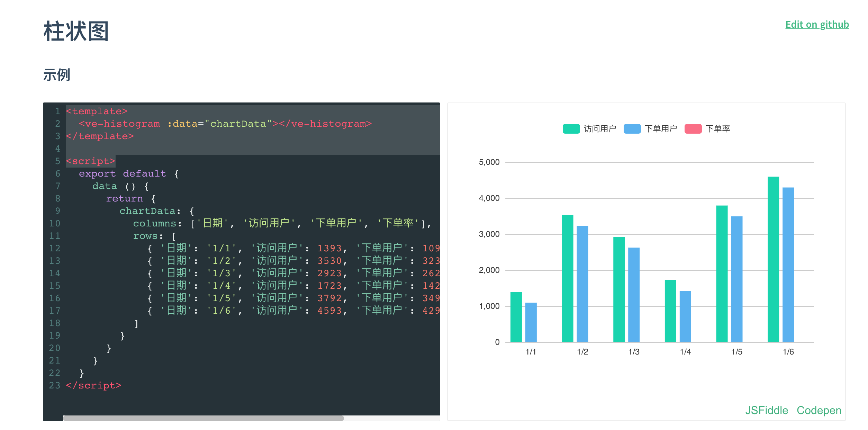868x430 pixels.
Task: Click the 访问用户 legend label
Action: pos(600,129)
